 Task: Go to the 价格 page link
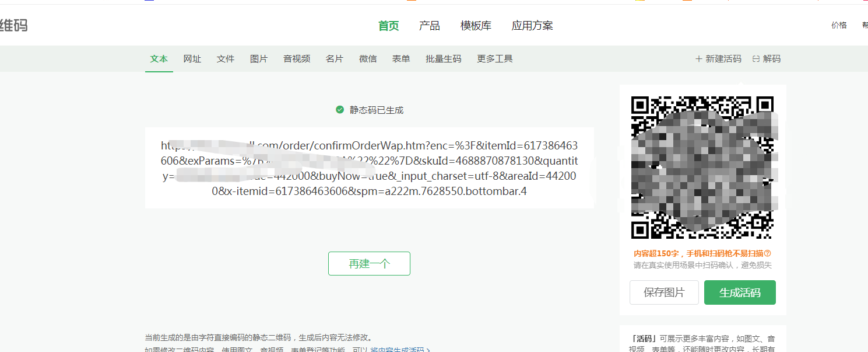coord(839,25)
